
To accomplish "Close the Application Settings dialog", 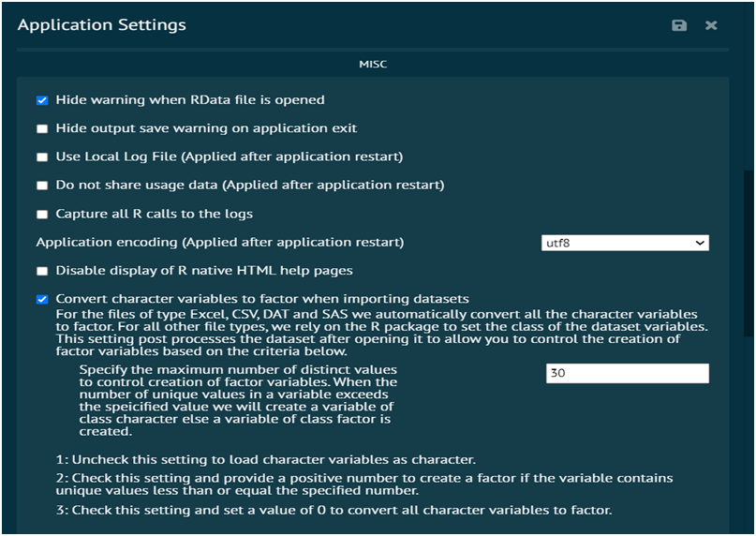I will (711, 25).
